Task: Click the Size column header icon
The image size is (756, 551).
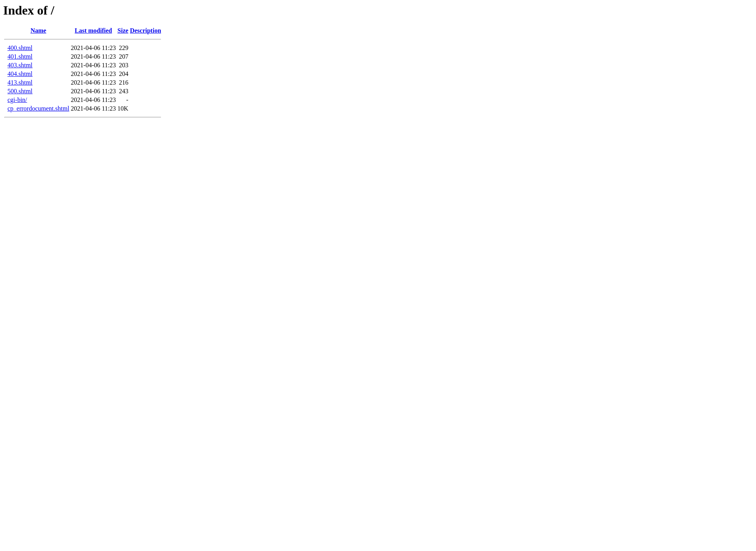Action: [123, 31]
